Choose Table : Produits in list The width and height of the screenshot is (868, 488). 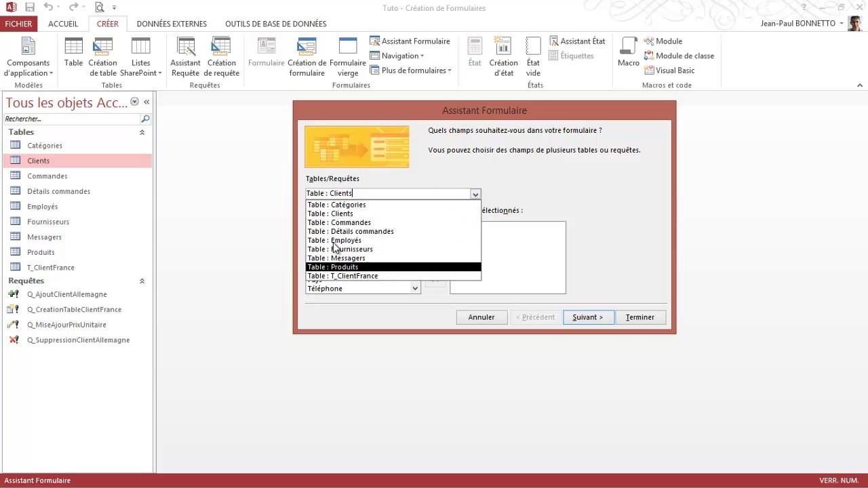click(393, 267)
